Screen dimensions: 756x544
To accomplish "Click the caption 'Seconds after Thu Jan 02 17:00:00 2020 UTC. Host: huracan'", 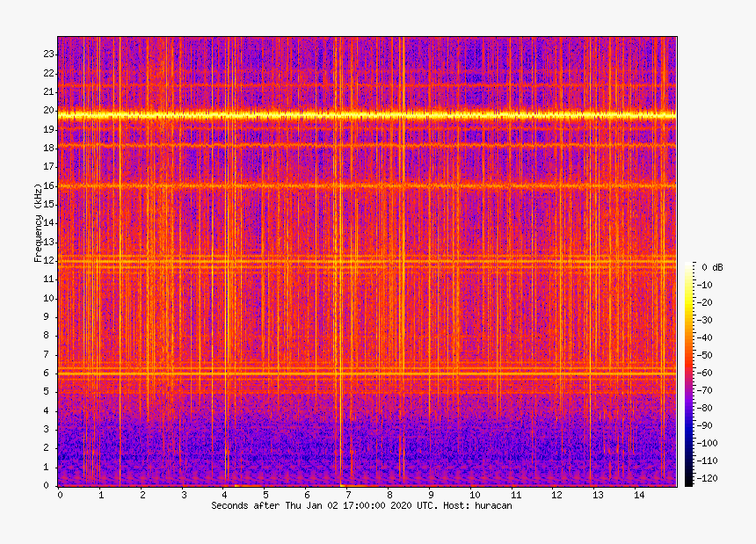I will (x=361, y=506).
